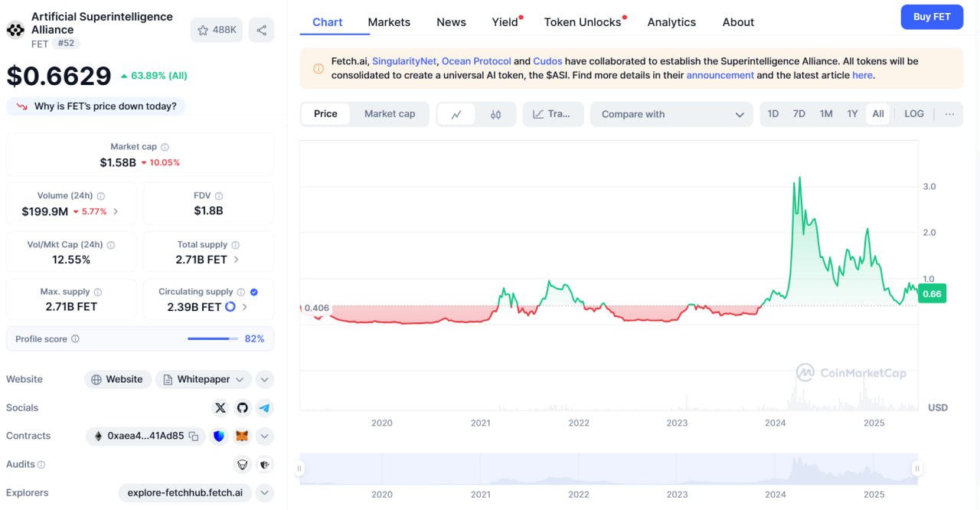Image resolution: width=980 pixels, height=510 pixels.
Task: Expand more explorers chevron
Action: click(x=264, y=492)
